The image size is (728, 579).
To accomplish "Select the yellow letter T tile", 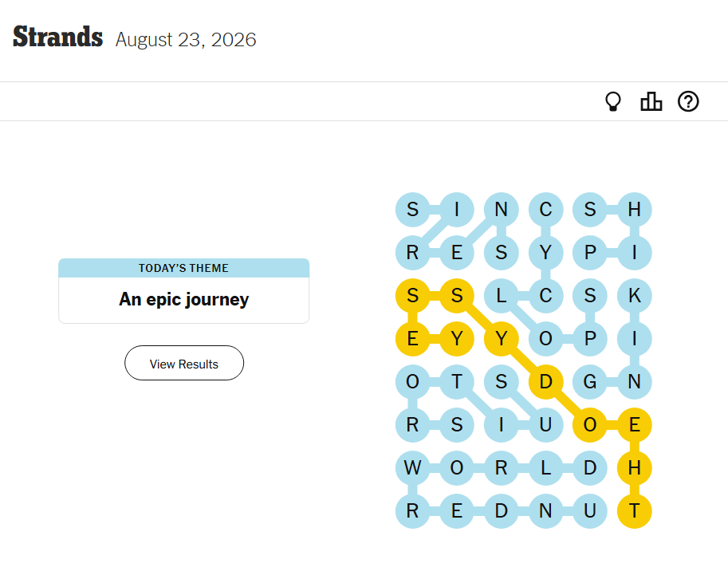I will (634, 510).
